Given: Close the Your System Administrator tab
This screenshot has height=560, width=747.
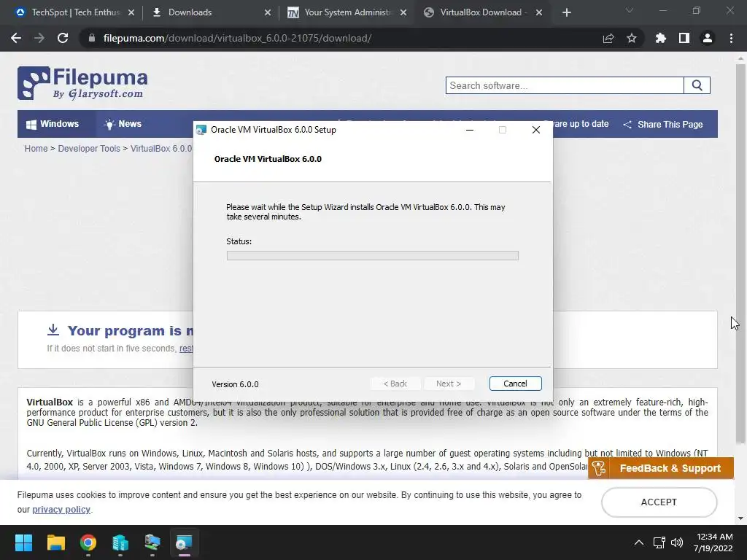Looking at the screenshot, I should [403, 12].
